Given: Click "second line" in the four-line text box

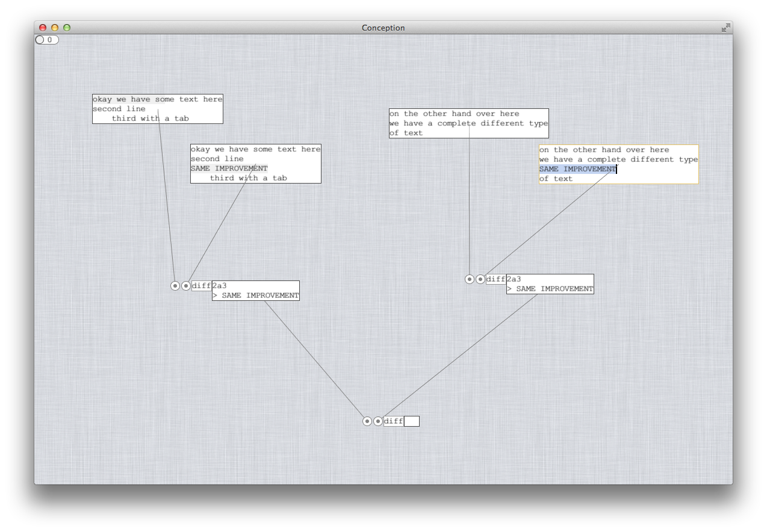Looking at the screenshot, I should [x=217, y=159].
